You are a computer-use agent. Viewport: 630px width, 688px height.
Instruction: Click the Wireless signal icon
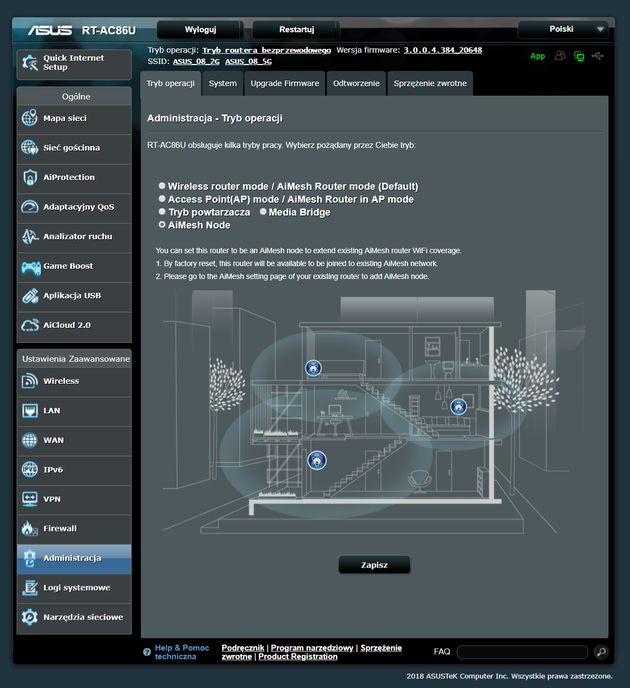tap(29, 381)
